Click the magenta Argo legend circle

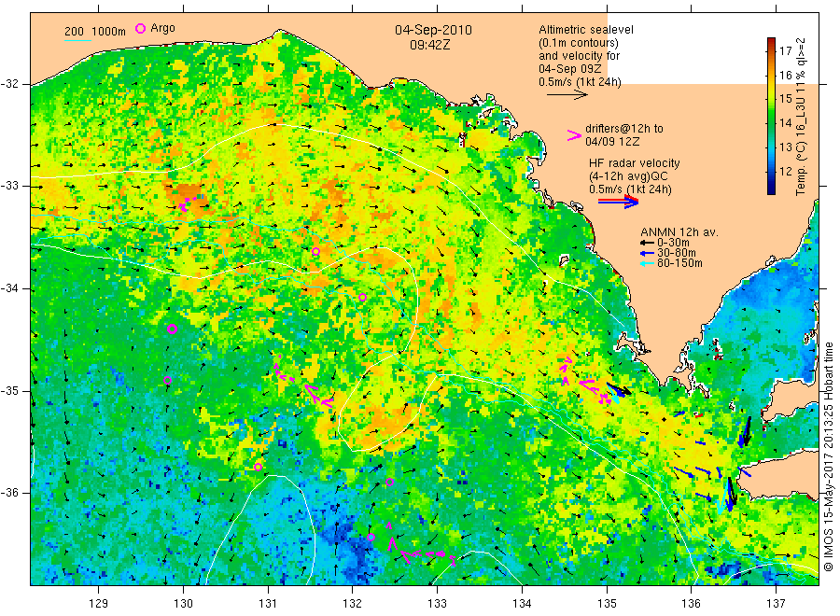[140, 28]
